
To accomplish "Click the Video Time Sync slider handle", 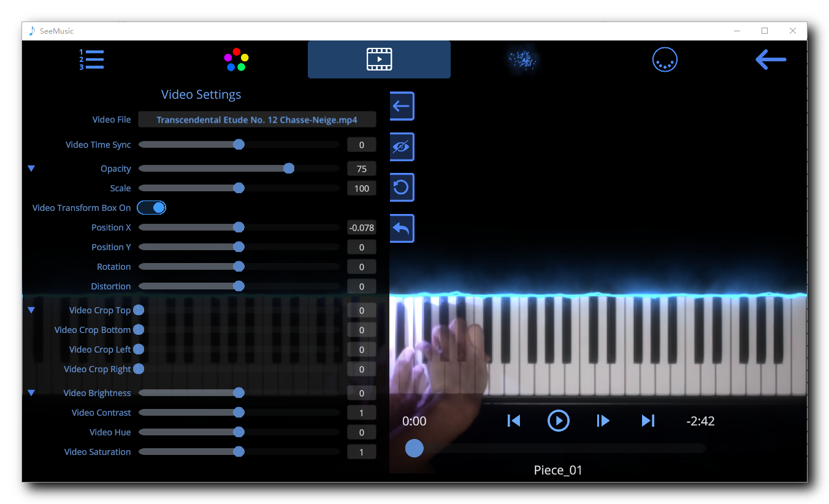I will click(239, 145).
